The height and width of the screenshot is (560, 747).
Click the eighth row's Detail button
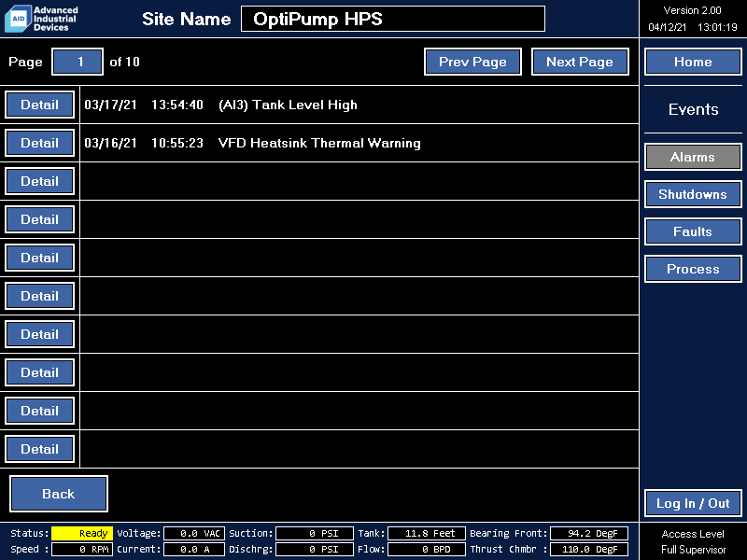(39, 372)
